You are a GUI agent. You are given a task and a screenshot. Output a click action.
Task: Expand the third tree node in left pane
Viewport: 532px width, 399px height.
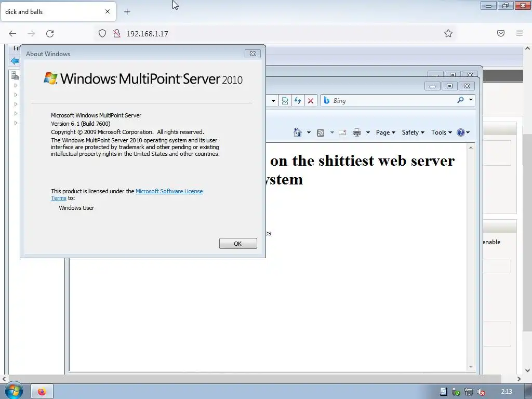pos(16,104)
